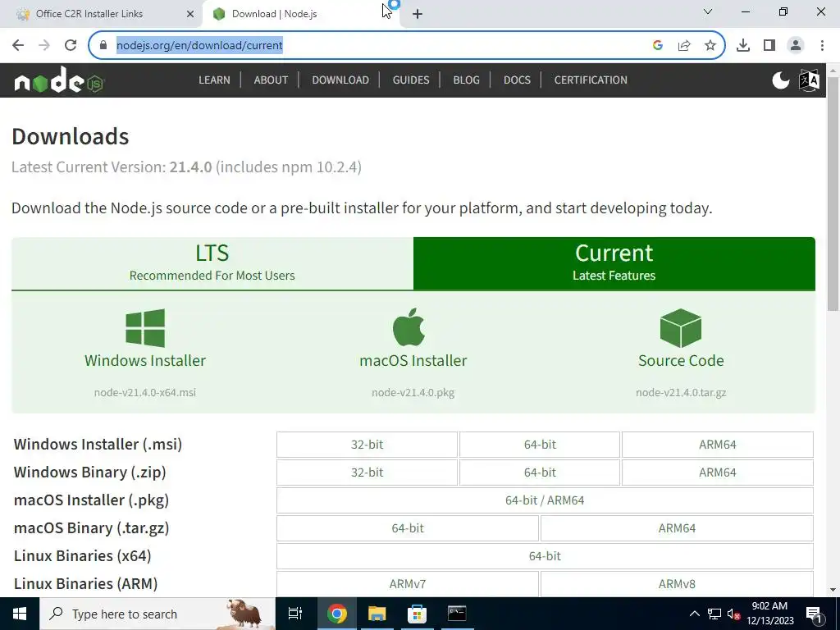Download Linux Binaries ARMv7
The image size is (840, 630).
[x=408, y=584]
